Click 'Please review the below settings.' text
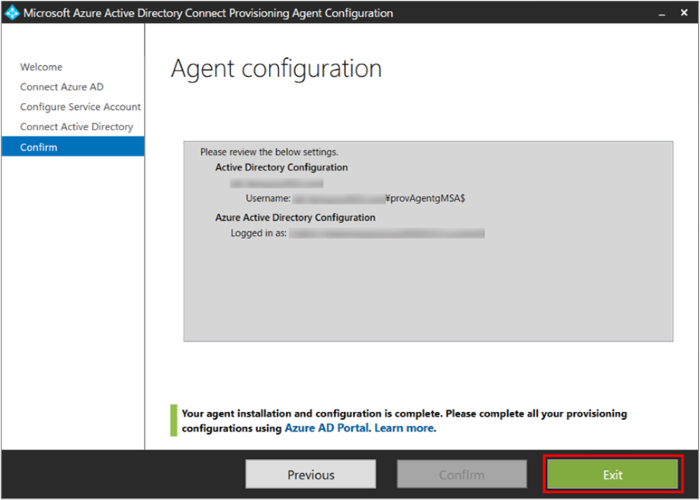 tap(269, 152)
